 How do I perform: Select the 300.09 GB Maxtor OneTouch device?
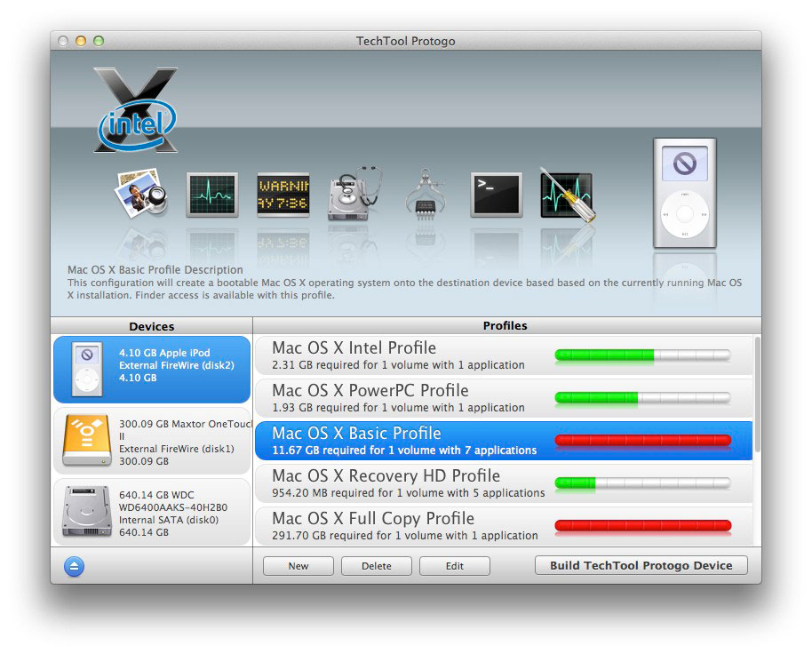(x=151, y=440)
